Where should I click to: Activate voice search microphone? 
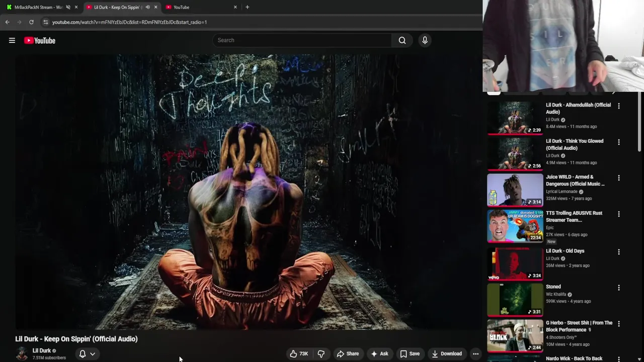click(x=425, y=40)
